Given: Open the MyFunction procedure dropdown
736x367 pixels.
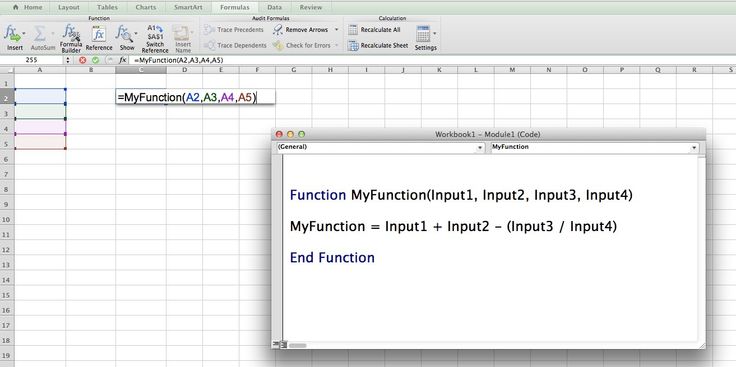Looking at the screenshot, I should coord(594,147).
